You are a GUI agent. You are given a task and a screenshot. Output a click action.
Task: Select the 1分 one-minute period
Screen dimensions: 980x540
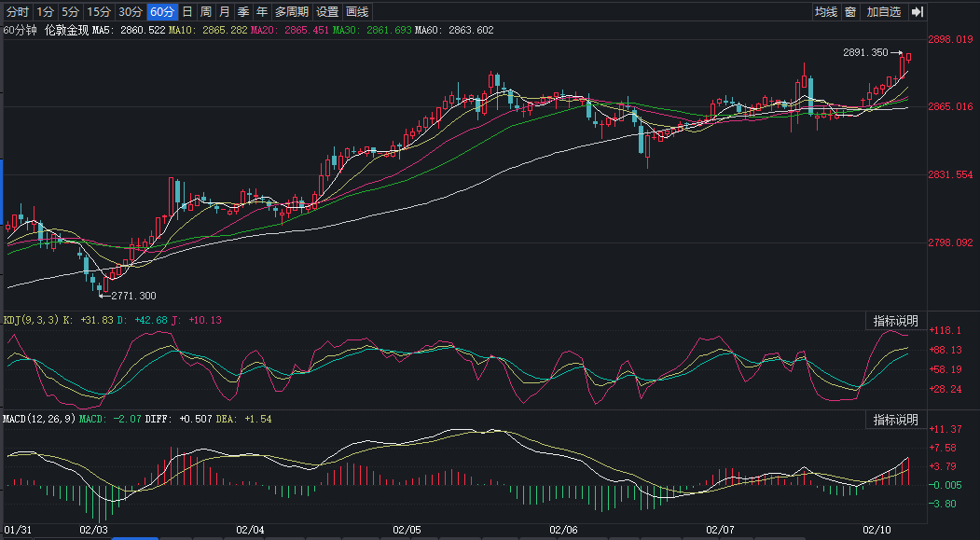click(45, 11)
